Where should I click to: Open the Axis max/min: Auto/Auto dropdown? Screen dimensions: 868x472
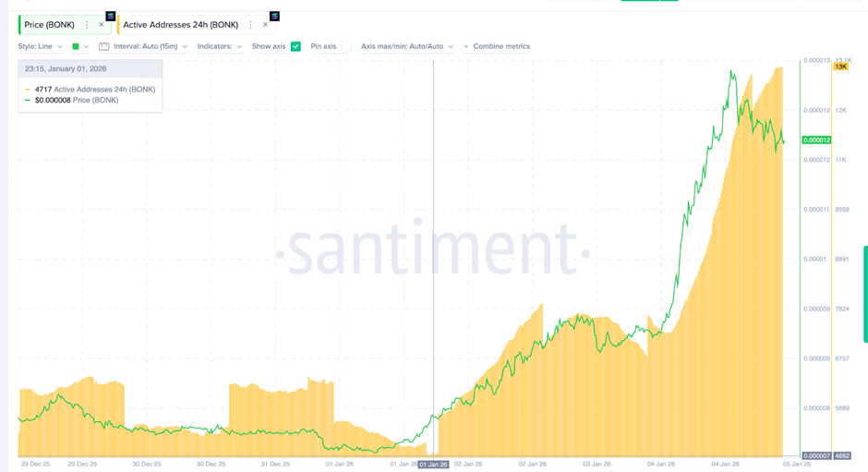pyautogui.click(x=407, y=46)
